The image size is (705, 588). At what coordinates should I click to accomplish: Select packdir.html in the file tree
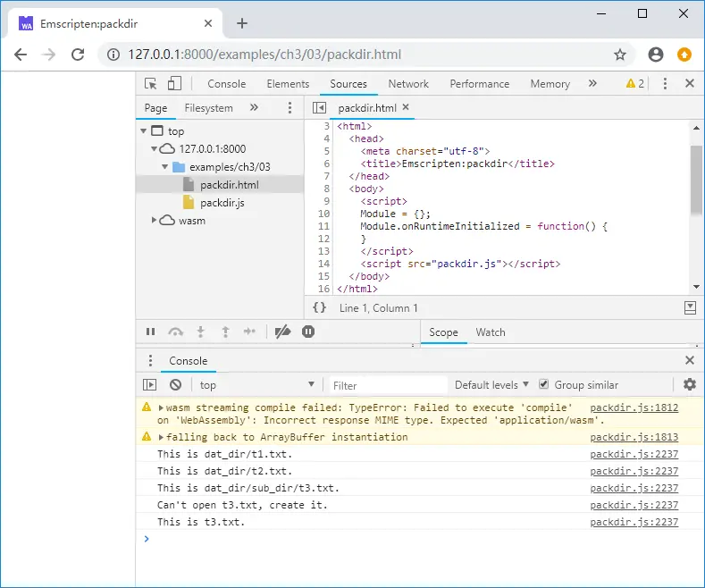coord(230,185)
